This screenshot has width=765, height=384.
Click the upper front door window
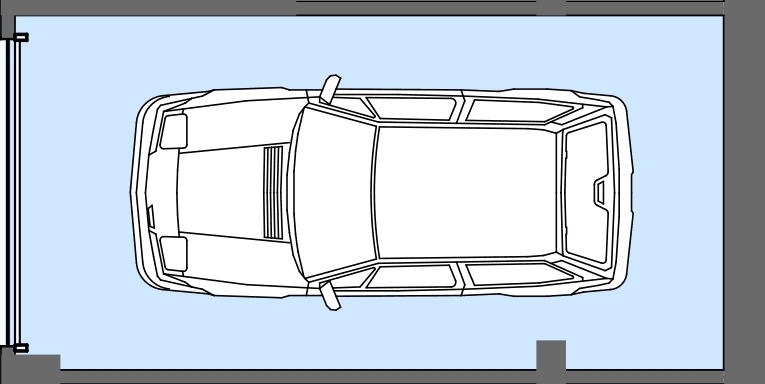pos(411,108)
